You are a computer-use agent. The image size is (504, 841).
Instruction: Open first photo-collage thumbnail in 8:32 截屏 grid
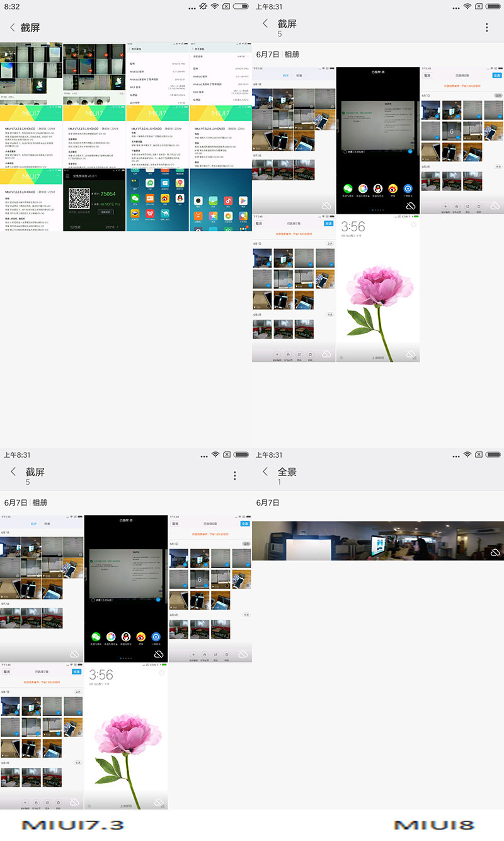click(31, 74)
